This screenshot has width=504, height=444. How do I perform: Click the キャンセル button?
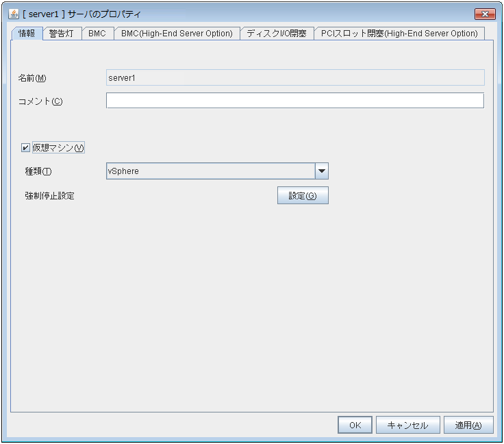407,425
